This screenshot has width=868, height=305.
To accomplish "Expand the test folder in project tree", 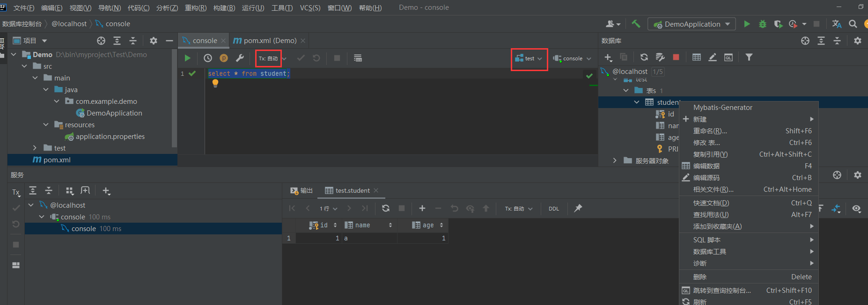I will click(x=35, y=148).
